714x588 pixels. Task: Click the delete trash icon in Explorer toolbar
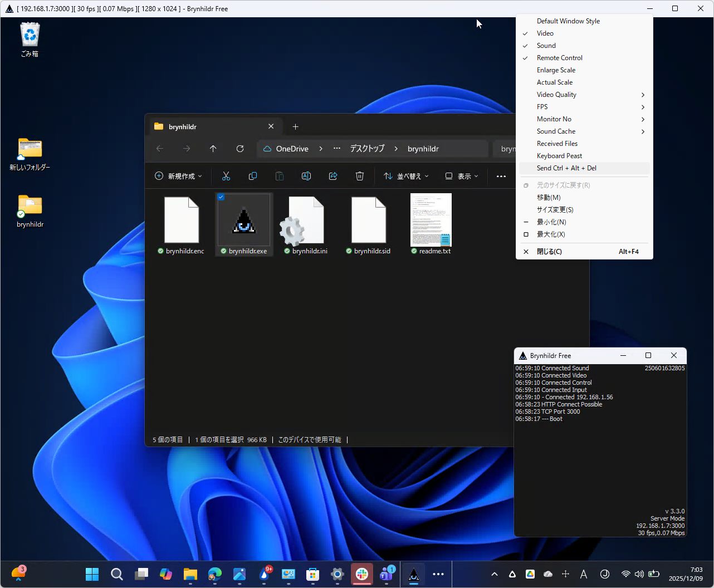click(x=360, y=176)
